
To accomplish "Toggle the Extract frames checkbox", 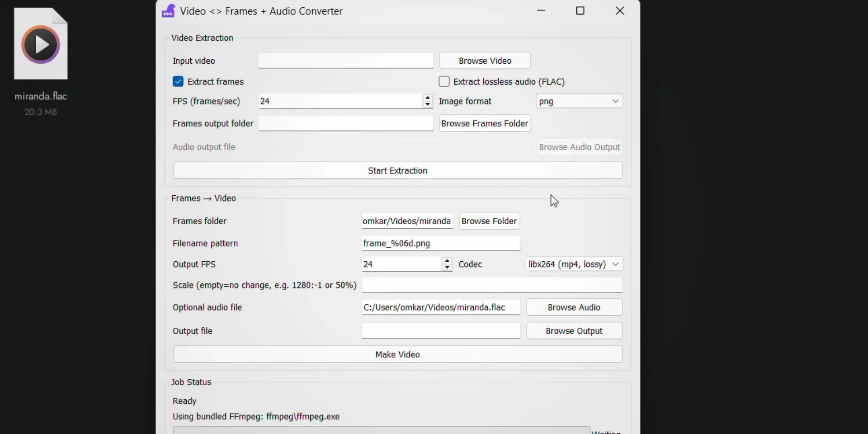I will pyautogui.click(x=178, y=81).
